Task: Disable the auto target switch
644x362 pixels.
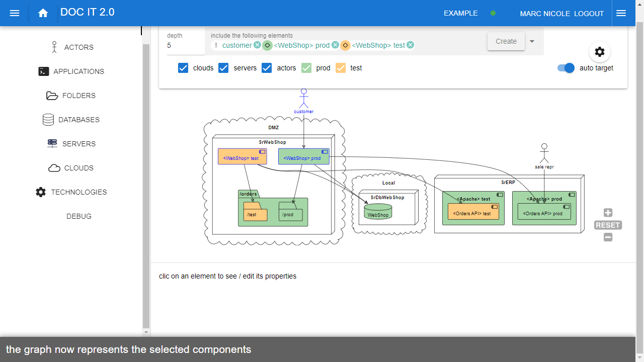Action: click(566, 68)
